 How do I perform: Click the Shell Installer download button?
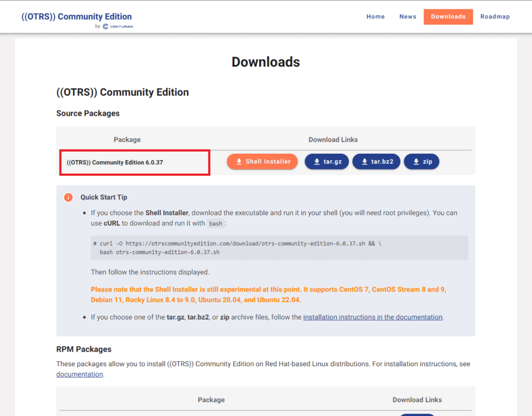pyautogui.click(x=262, y=162)
